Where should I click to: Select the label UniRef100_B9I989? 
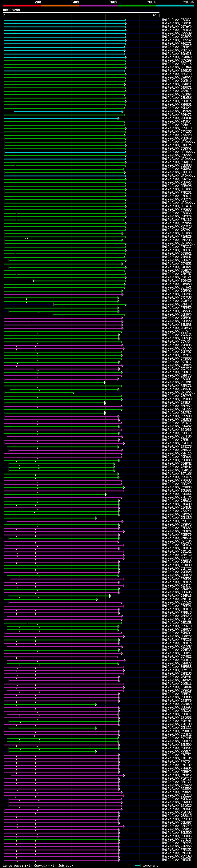(x=177, y=430)
